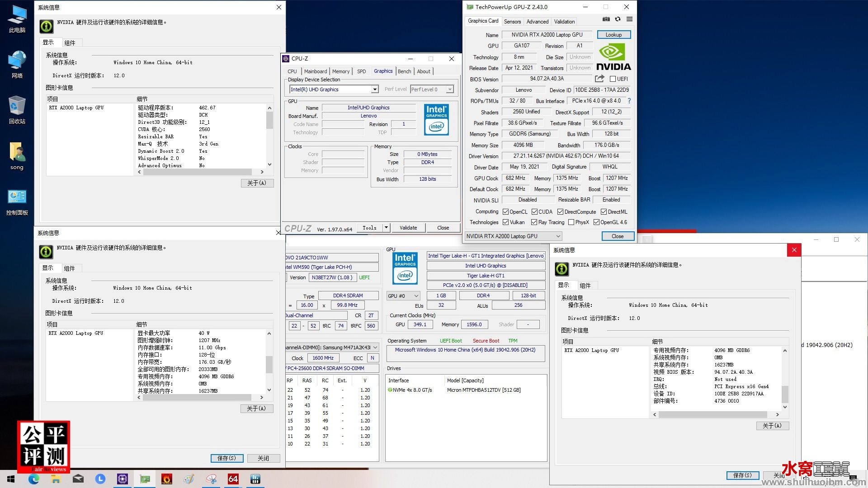Viewport: 868px width, 488px height.
Task: Click the Bus Interface question mark in GPU-Z
Action: pyautogui.click(x=629, y=101)
